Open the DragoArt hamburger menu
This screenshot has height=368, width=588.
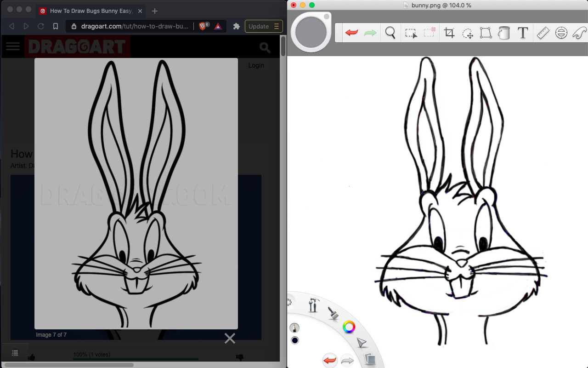[x=13, y=46]
